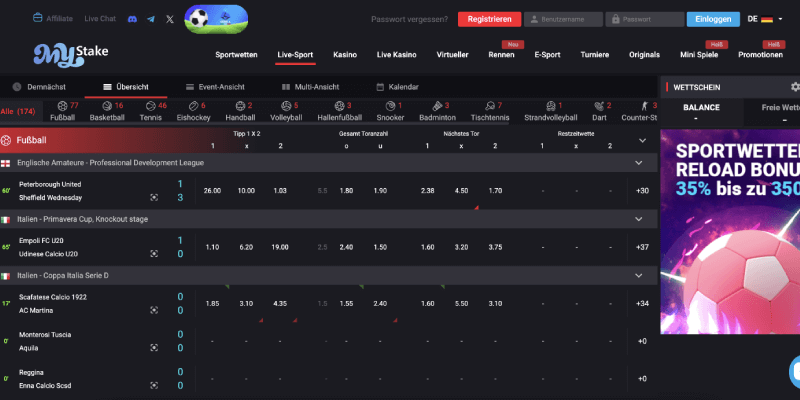The width and height of the screenshot is (800, 400).
Task: Open Wettschein settings gear
Action: pyautogui.click(x=795, y=87)
